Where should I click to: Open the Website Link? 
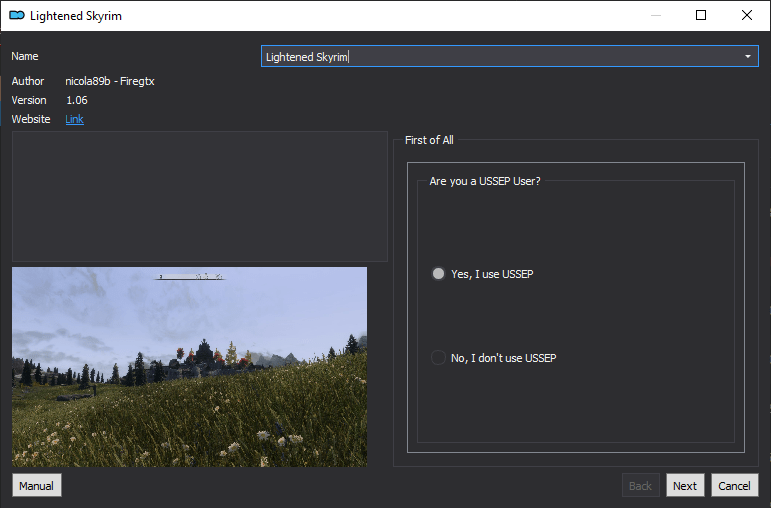[74, 119]
